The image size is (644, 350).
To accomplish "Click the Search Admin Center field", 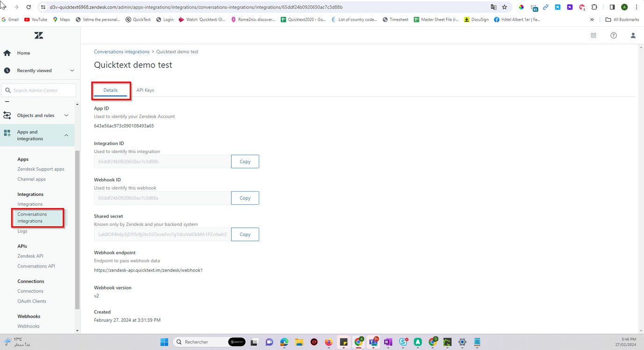I will click(38, 90).
